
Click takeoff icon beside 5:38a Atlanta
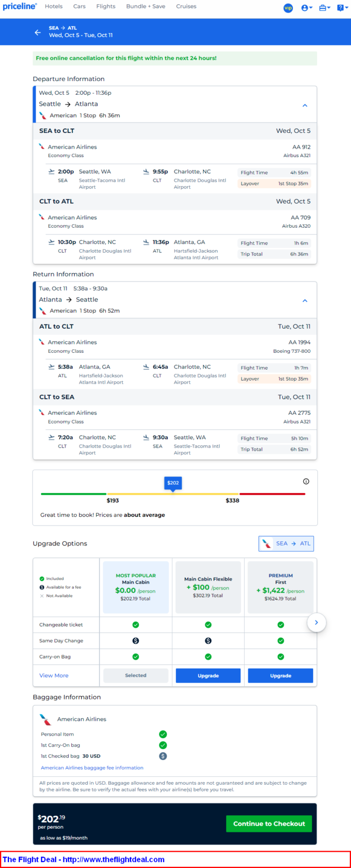51,366
